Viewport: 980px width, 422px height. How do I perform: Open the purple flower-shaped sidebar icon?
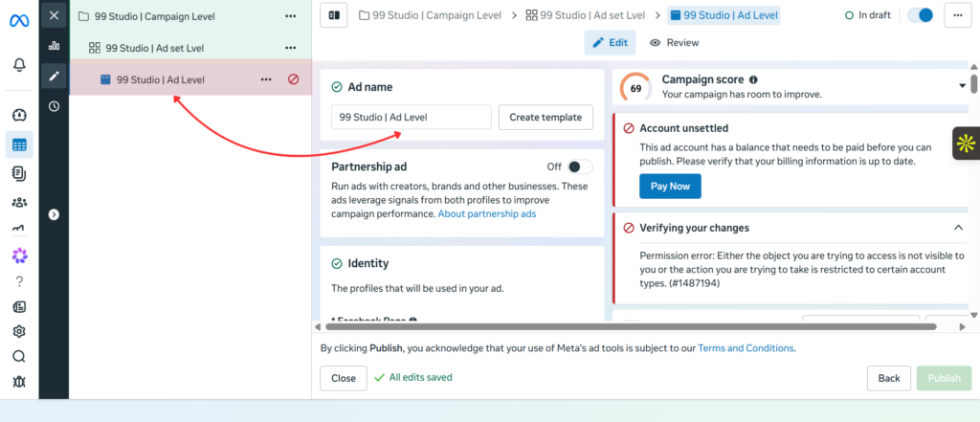(19, 255)
